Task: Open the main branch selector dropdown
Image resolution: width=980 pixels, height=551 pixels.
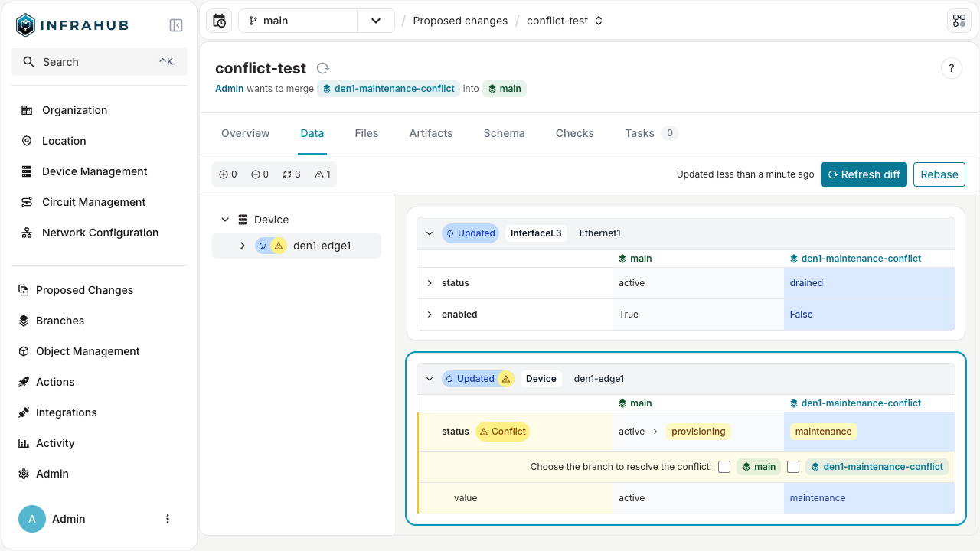Action: click(375, 21)
